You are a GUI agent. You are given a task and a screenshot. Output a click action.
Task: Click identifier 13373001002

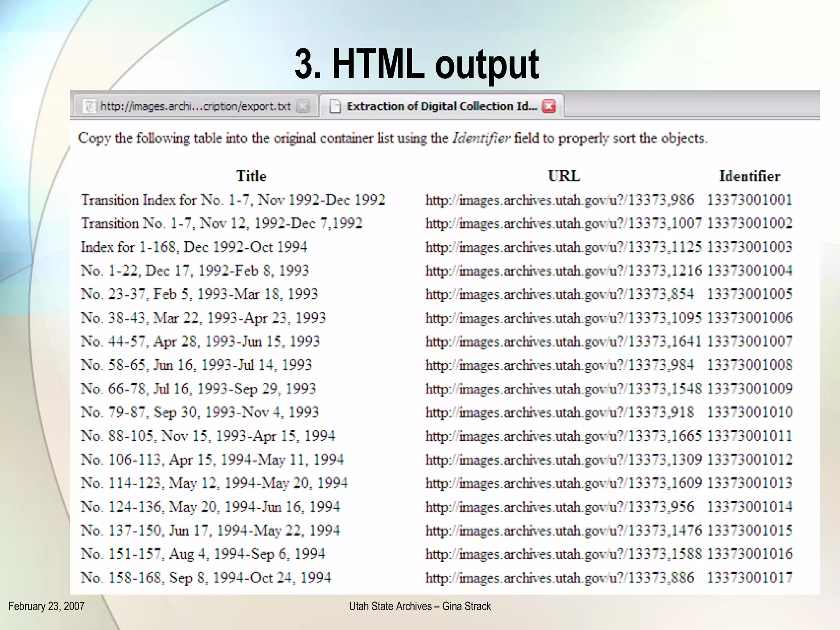[749, 224]
